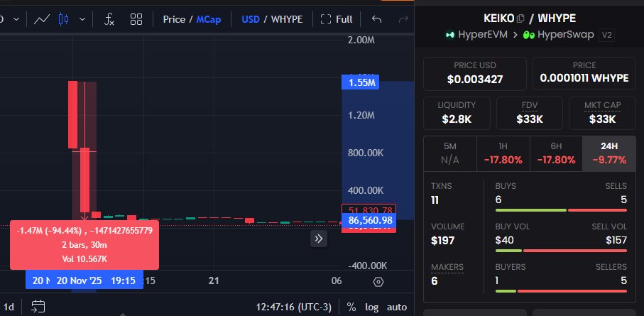Toggle auto scale mode
The image size is (644, 316).
tap(397, 307)
